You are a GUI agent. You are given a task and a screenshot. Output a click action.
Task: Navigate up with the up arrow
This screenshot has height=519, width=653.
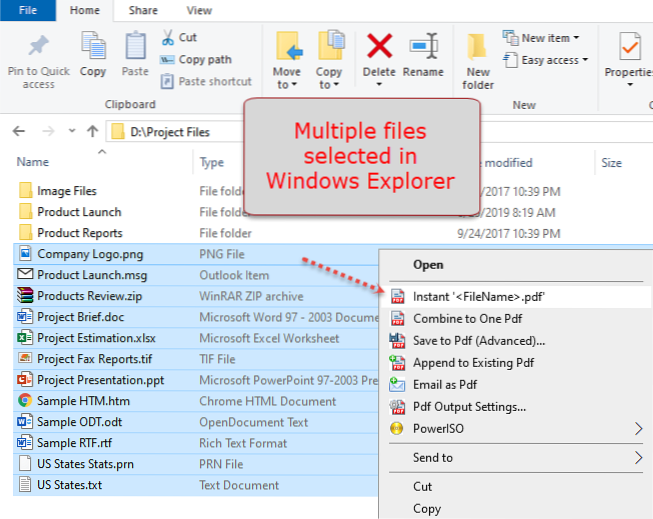[x=93, y=131]
